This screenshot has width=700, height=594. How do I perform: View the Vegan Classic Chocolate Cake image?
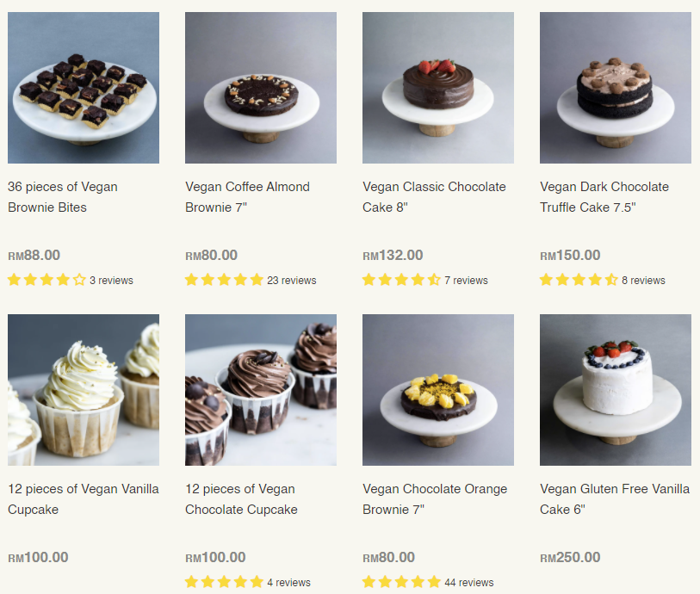pyautogui.click(x=438, y=88)
